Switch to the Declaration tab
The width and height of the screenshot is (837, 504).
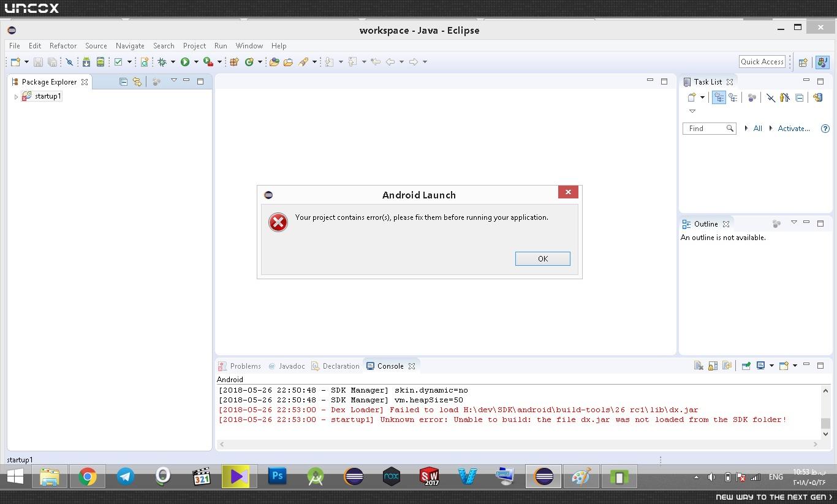(335, 366)
